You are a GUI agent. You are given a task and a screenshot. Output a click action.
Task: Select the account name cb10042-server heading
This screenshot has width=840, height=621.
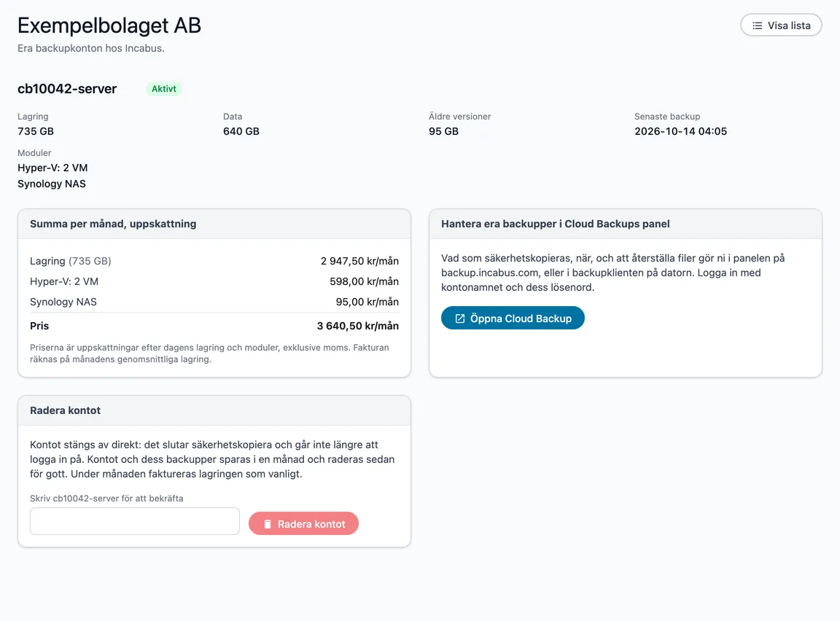(x=67, y=89)
